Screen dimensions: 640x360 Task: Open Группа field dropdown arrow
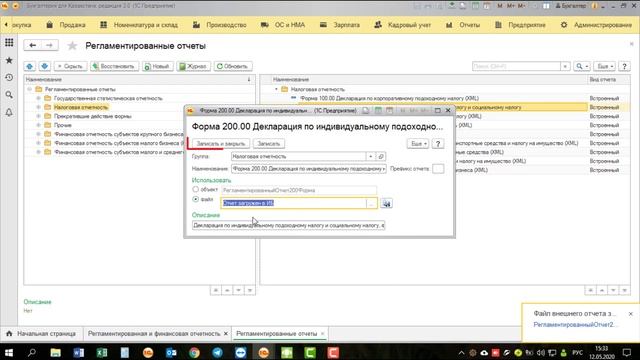371,156
